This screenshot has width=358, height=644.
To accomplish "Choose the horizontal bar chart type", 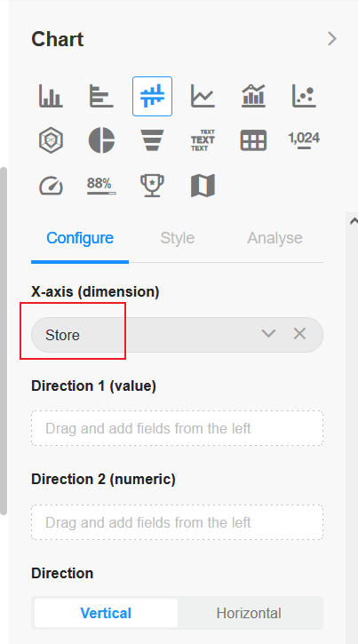I will [101, 96].
